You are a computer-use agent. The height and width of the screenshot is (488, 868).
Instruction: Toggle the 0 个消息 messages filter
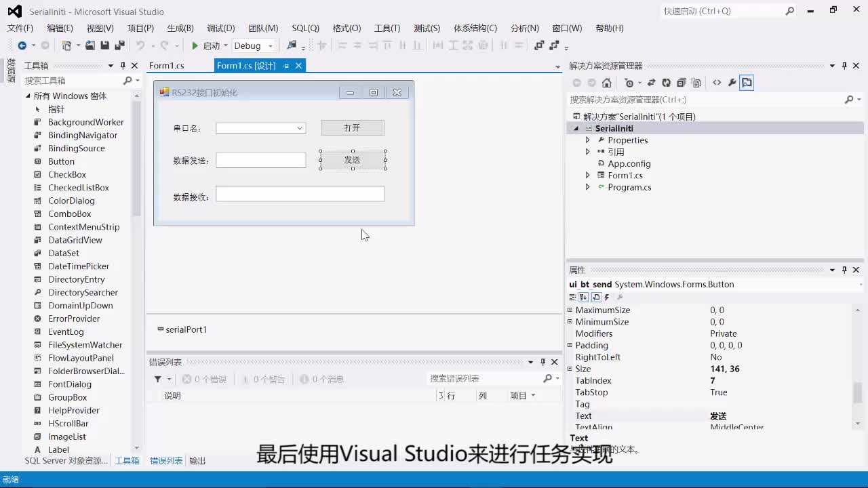[x=322, y=379]
